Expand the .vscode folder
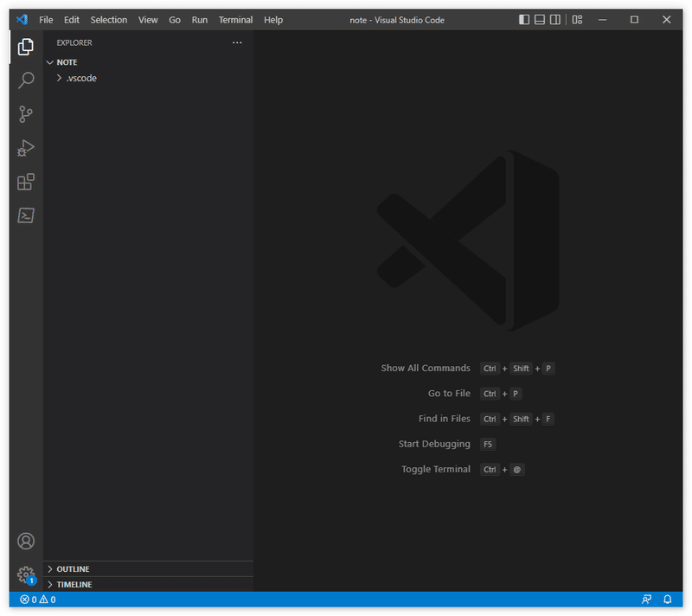Image resolution: width=692 pixels, height=616 pixels. (149, 78)
